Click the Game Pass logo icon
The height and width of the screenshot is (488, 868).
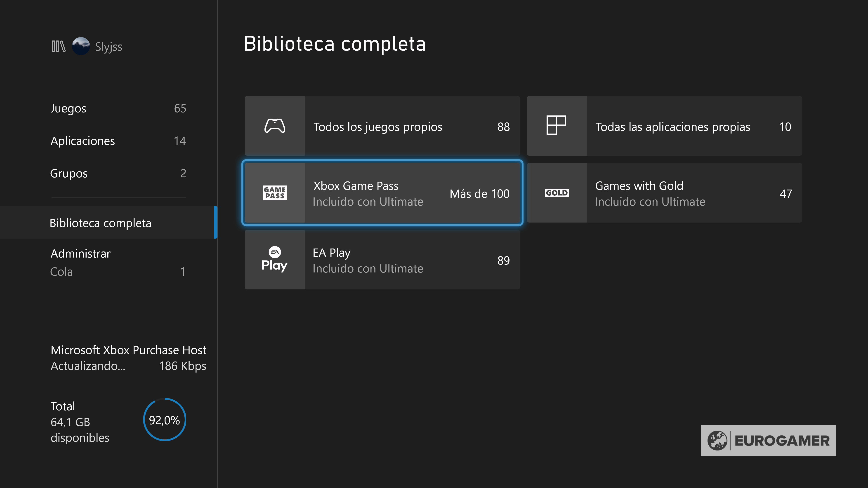[275, 193]
